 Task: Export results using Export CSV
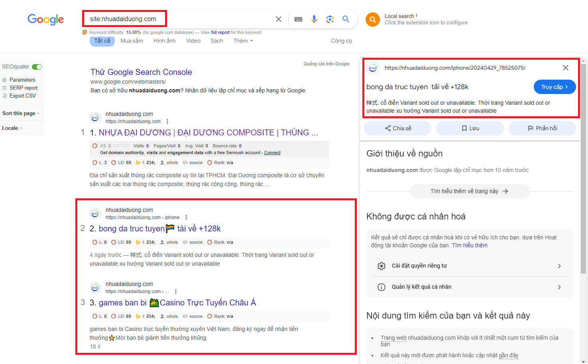point(22,96)
